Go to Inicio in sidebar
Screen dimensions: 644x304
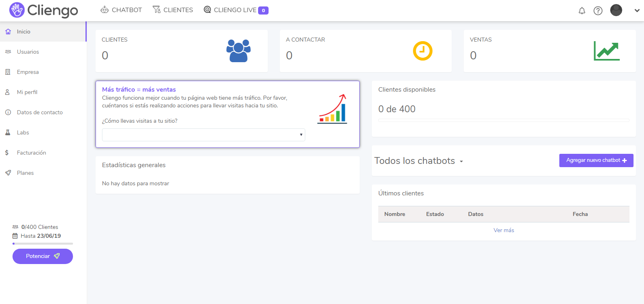43,31
